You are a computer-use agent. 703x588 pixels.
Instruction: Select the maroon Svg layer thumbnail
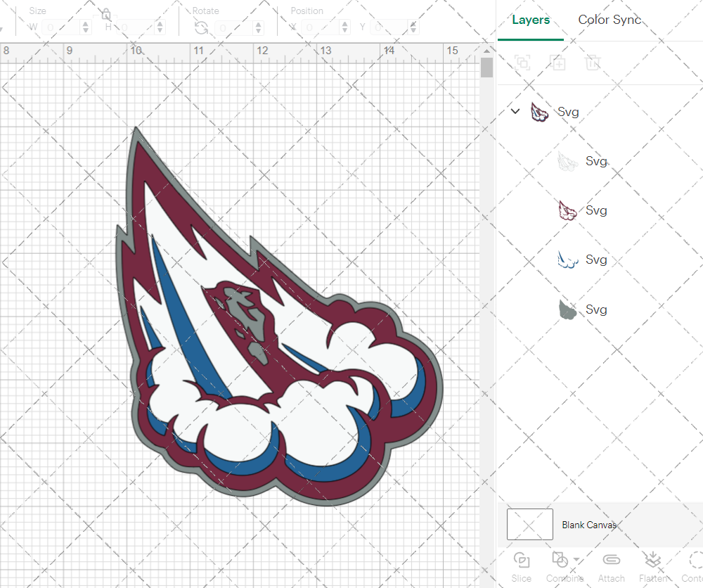(x=567, y=210)
